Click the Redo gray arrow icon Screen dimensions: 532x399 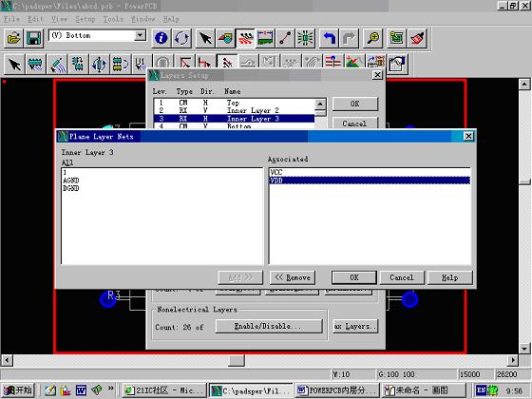pos(349,38)
